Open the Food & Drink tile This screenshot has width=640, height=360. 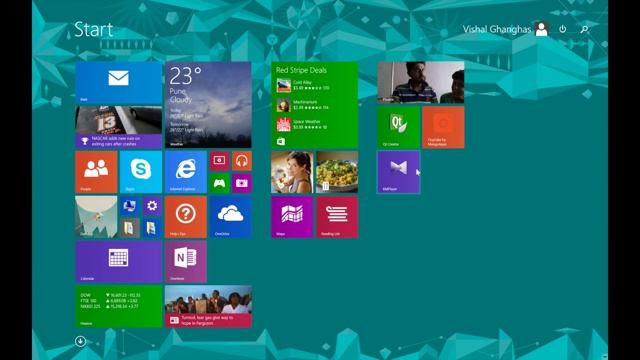pos(337,172)
